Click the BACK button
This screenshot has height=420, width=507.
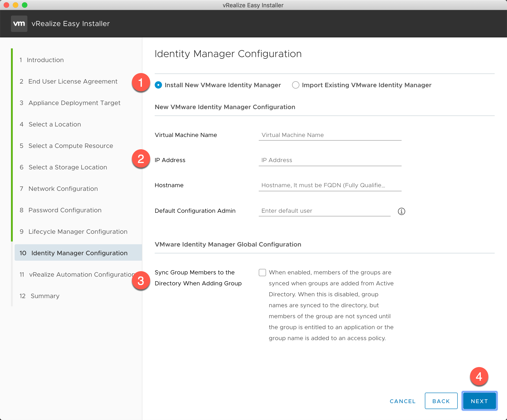click(x=441, y=401)
